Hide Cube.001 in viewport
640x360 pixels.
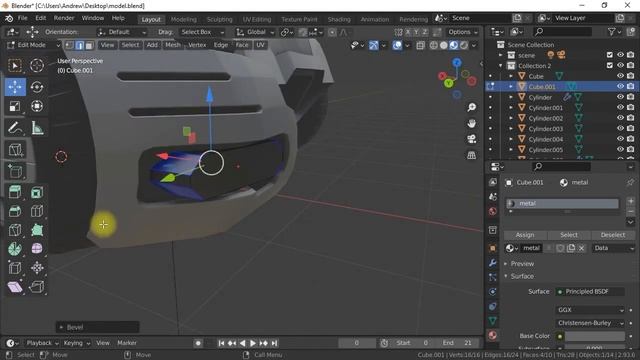(x=620, y=87)
